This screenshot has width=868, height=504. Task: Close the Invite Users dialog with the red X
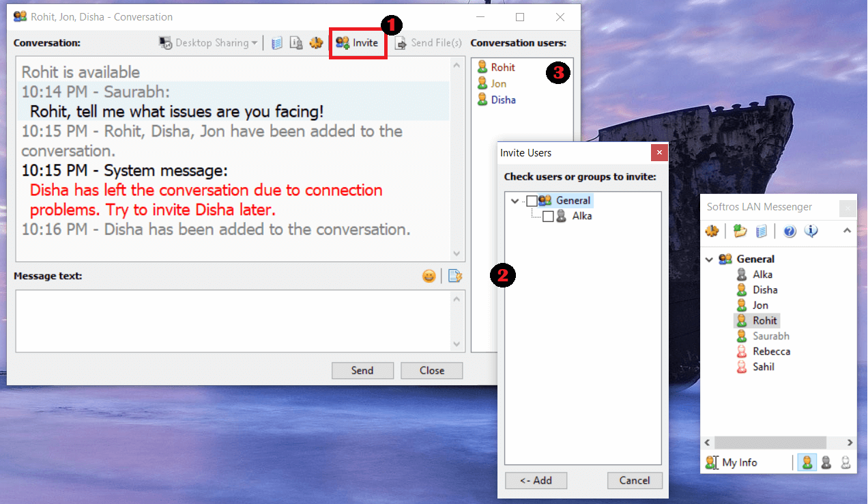coord(659,153)
